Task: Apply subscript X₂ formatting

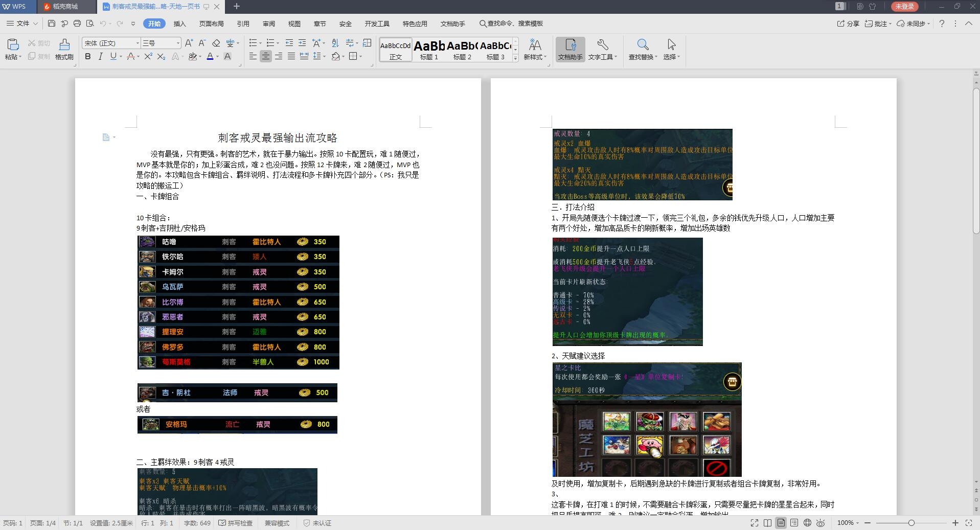Action: coord(161,56)
